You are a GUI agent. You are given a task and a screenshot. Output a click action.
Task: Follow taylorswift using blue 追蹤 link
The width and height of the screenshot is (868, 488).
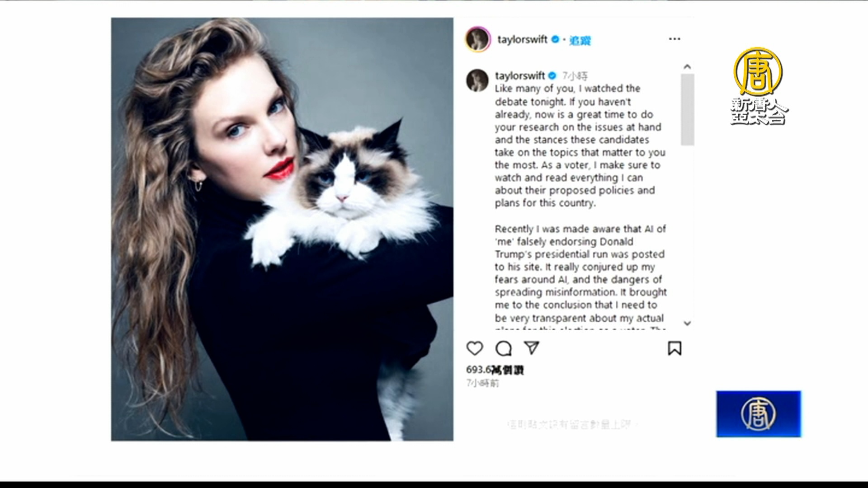pos(580,40)
